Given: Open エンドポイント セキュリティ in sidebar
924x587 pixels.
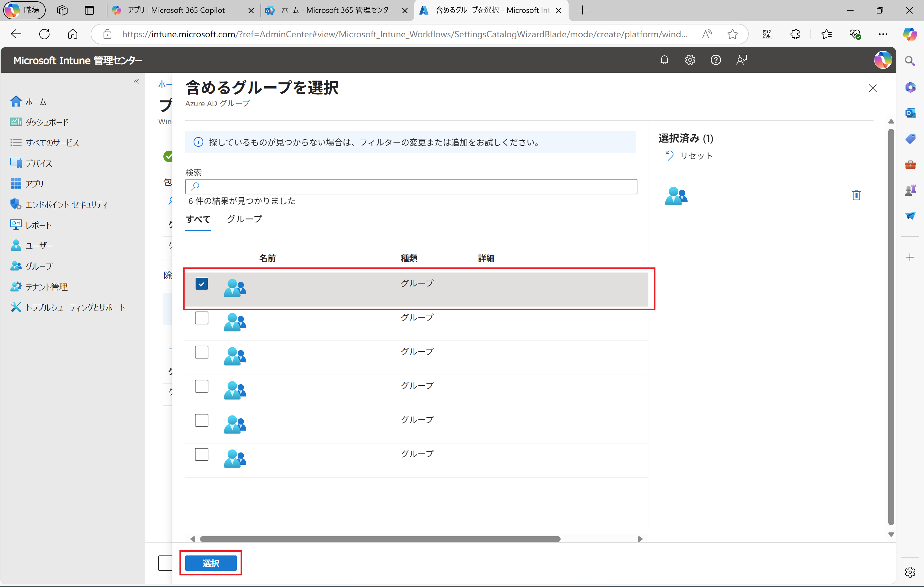Looking at the screenshot, I should point(66,205).
